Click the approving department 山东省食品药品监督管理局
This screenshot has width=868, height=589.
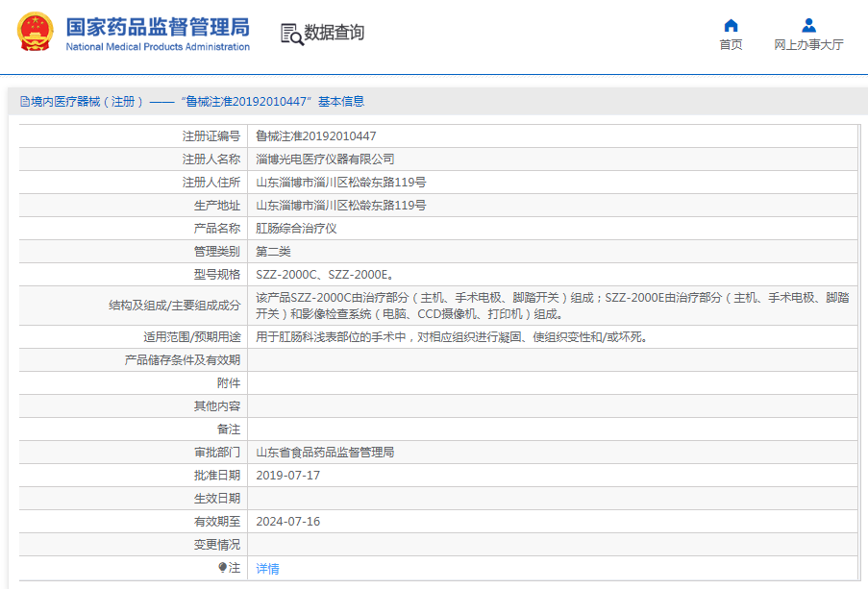click(325, 453)
